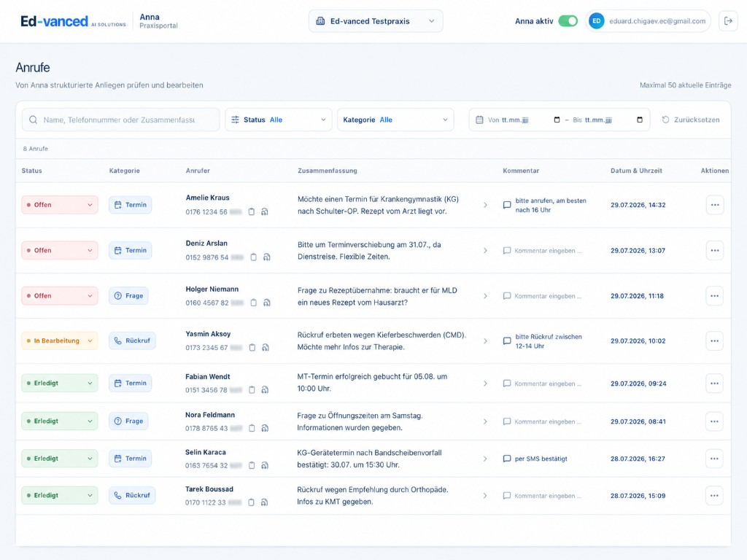Click the Zurücksetzen reset button
747x560 pixels.
691,120
